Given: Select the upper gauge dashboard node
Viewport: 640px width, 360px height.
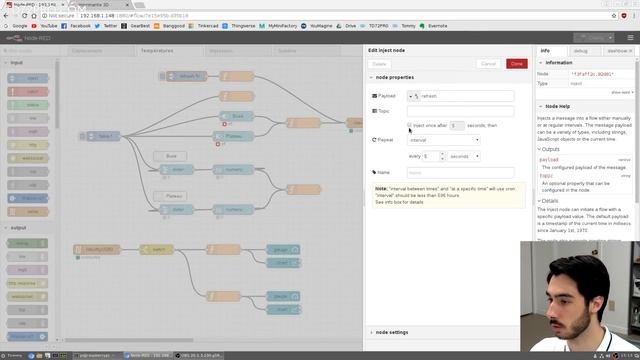Looking at the screenshot, I should (x=283, y=249).
